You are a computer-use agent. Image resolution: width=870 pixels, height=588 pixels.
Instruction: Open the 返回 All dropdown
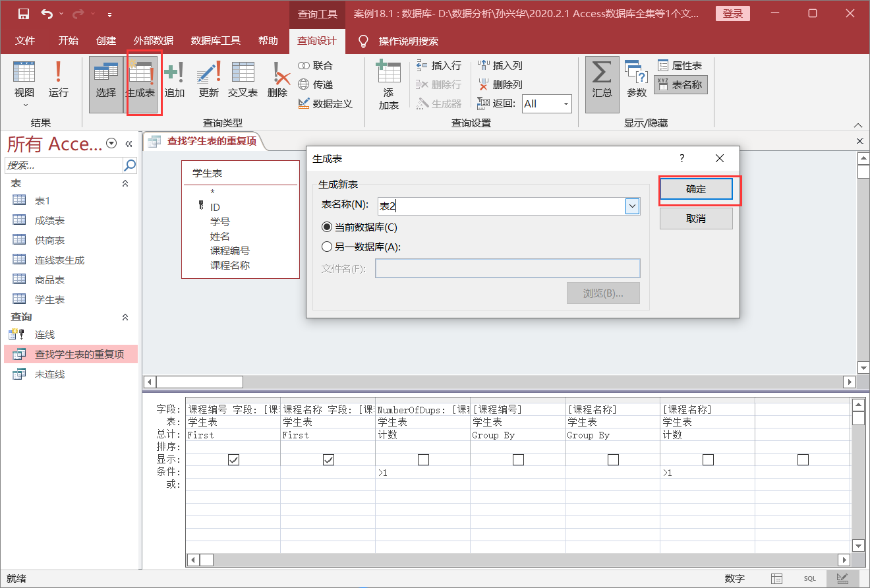(566, 103)
